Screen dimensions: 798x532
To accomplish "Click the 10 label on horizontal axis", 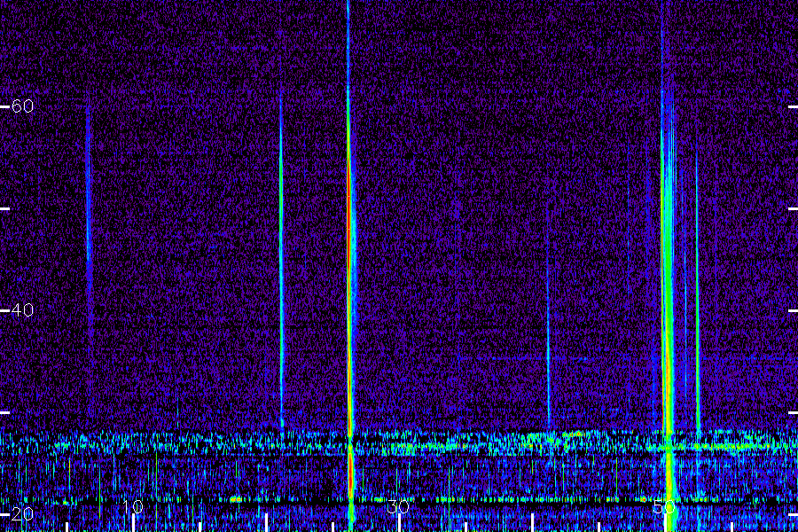I will pyautogui.click(x=133, y=507).
